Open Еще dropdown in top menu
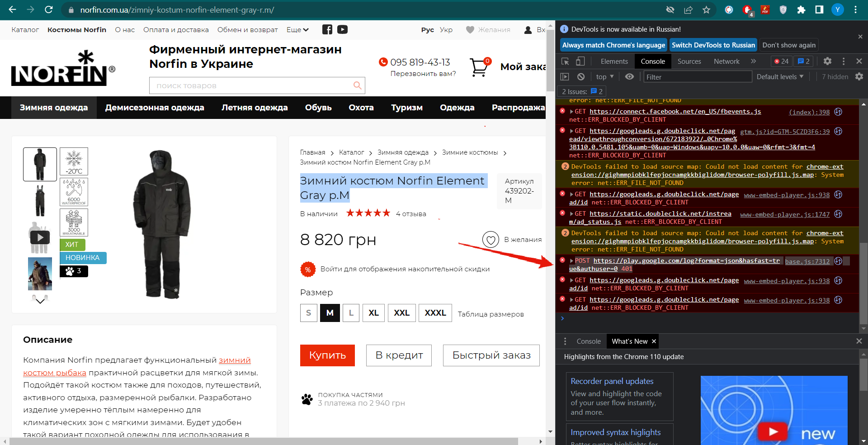 coord(297,30)
